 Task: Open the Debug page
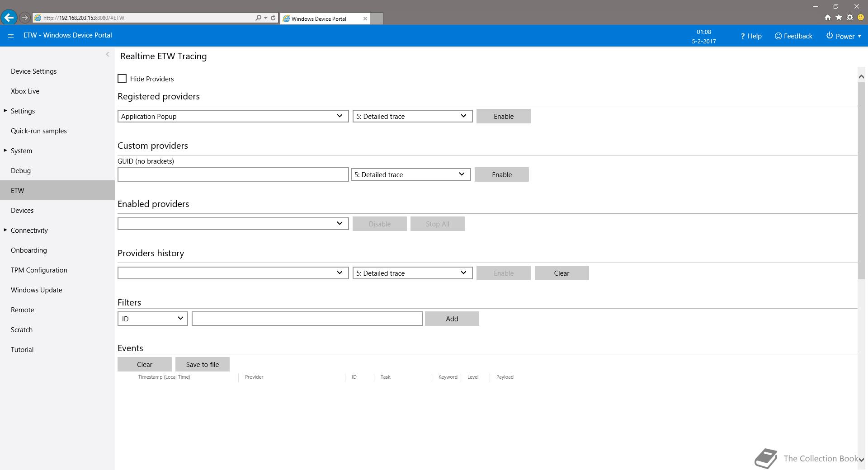click(57, 171)
